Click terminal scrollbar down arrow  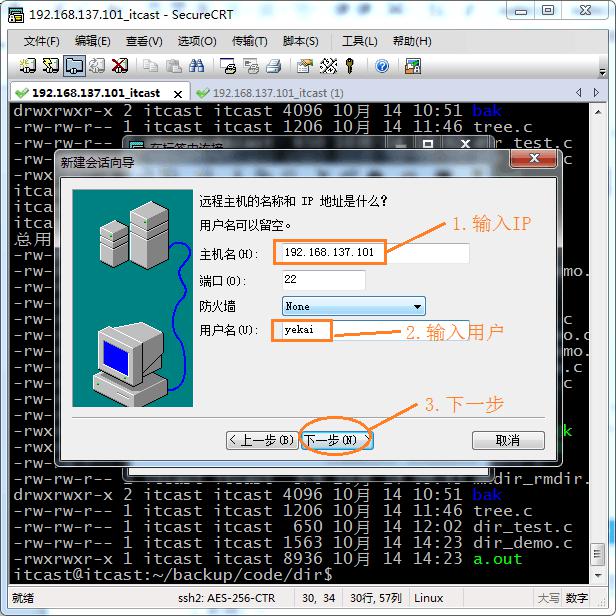(598, 576)
